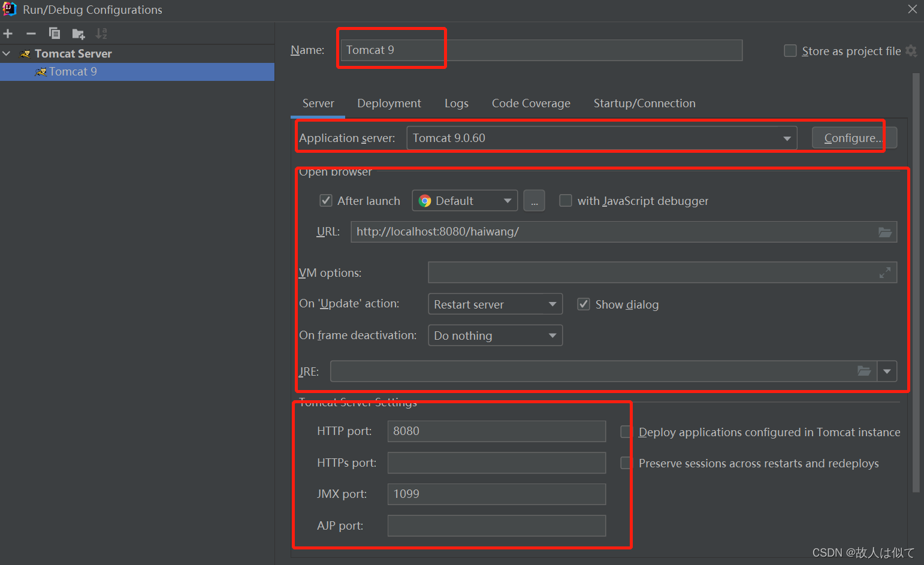Click folder icon in URL field
This screenshot has width=924, height=565.
(885, 232)
